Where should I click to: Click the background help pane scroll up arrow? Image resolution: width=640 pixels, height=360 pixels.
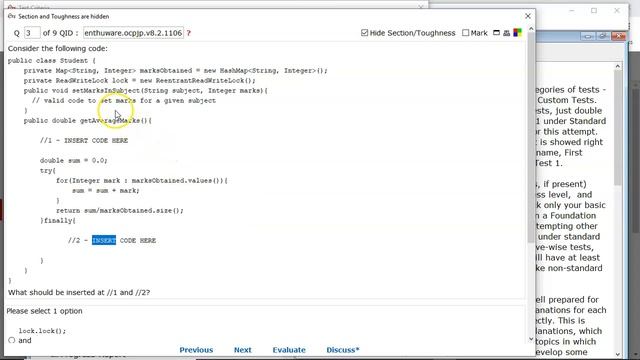618,66
